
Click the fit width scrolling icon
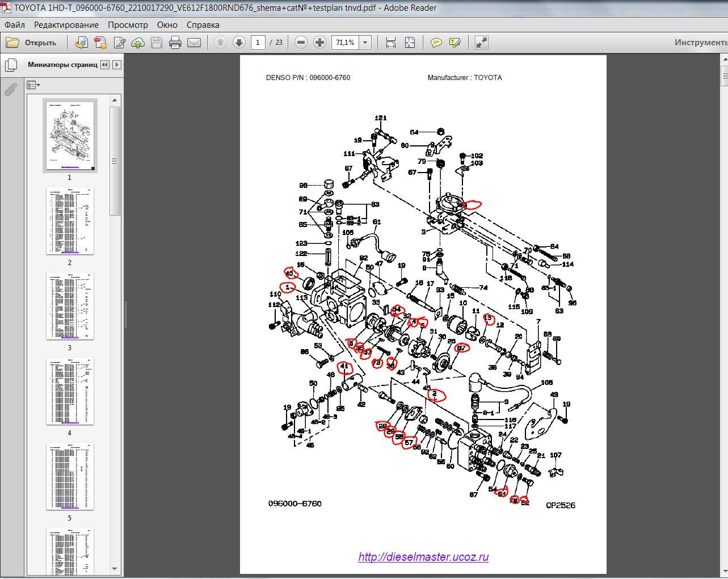[x=391, y=43]
